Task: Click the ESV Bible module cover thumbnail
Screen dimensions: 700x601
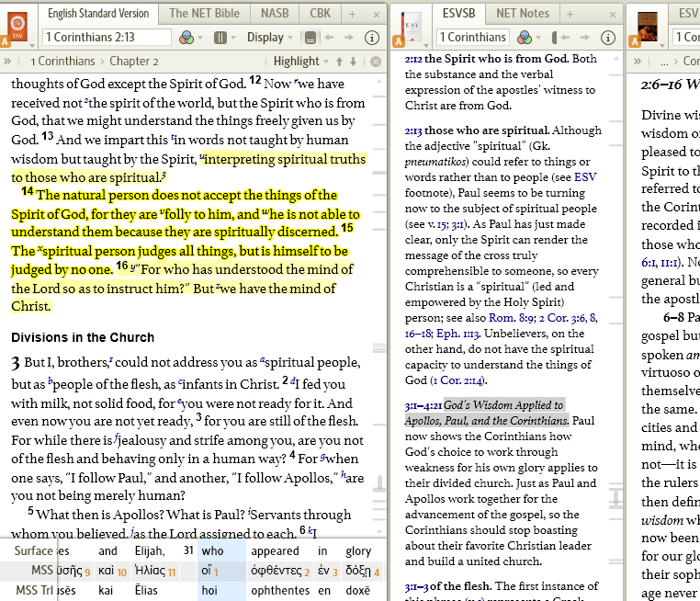Action: (x=17, y=28)
